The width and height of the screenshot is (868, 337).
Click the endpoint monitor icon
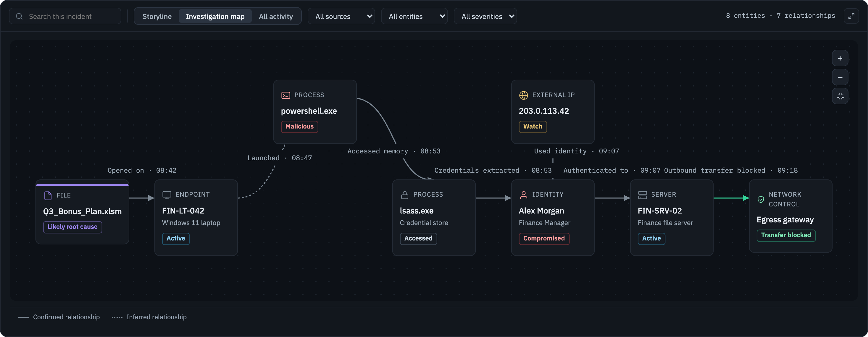[167, 195]
